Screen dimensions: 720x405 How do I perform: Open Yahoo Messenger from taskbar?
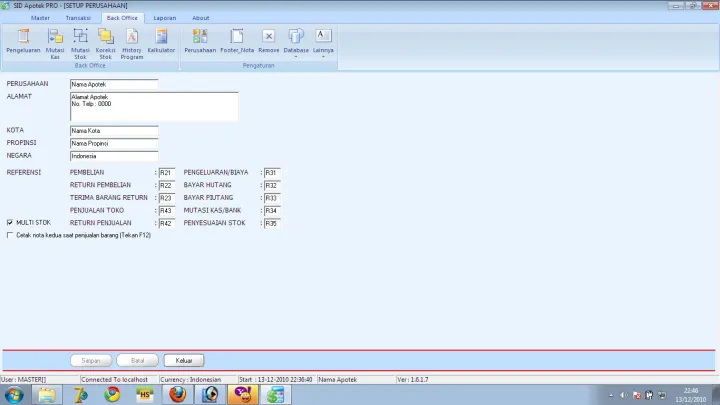(x=243, y=395)
